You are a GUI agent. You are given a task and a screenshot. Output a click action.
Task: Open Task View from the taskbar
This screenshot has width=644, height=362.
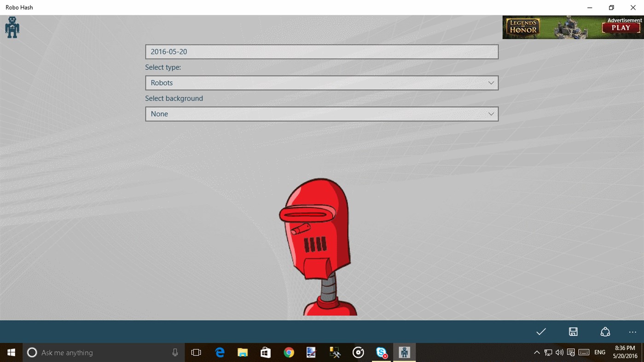pos(196,352)
